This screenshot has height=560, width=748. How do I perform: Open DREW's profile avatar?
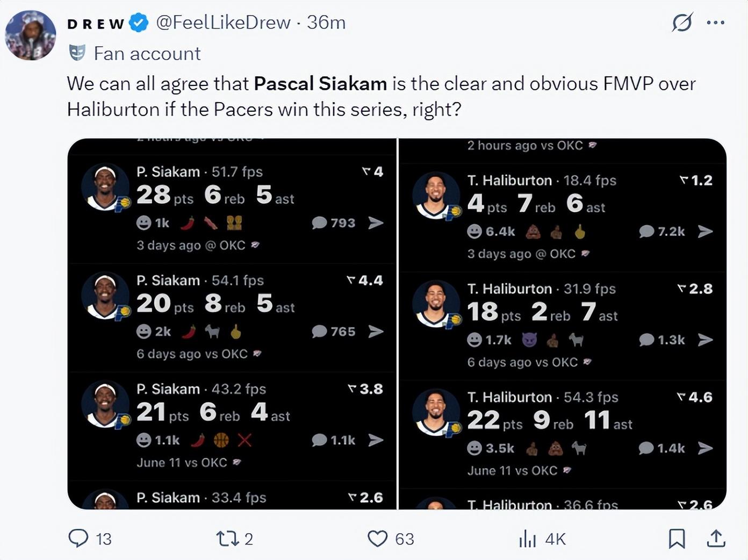[31, 35]
